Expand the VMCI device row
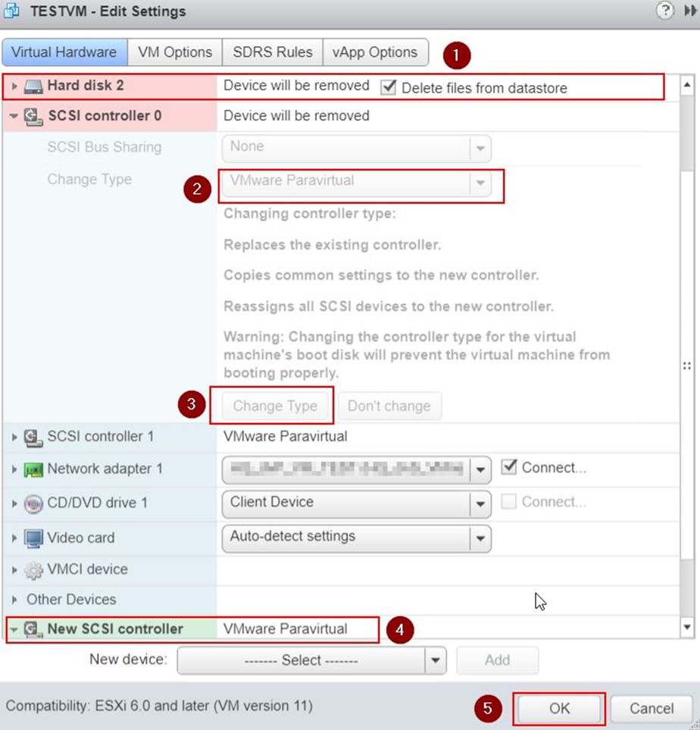 [x=14, y=570]
